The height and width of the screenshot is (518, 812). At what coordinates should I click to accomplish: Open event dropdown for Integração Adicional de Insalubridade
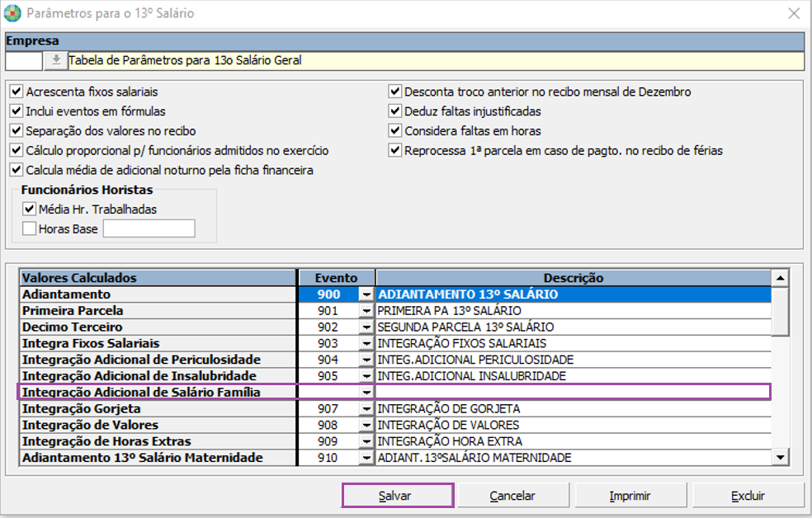pos(366,376)
